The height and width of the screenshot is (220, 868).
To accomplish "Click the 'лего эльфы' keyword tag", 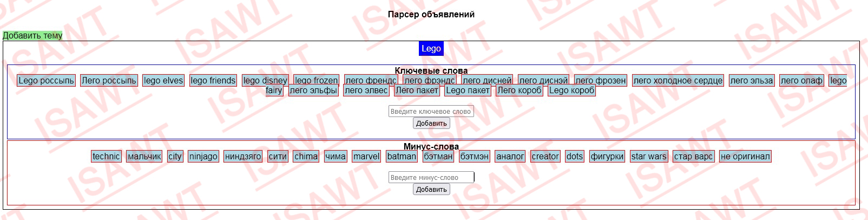I will click(x=313, y=90).
